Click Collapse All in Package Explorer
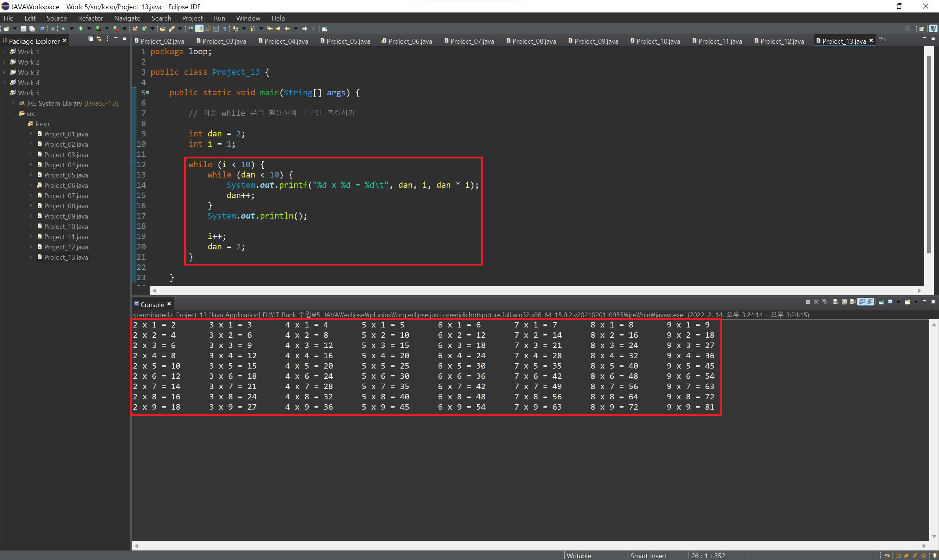 (x=91, y=39)
